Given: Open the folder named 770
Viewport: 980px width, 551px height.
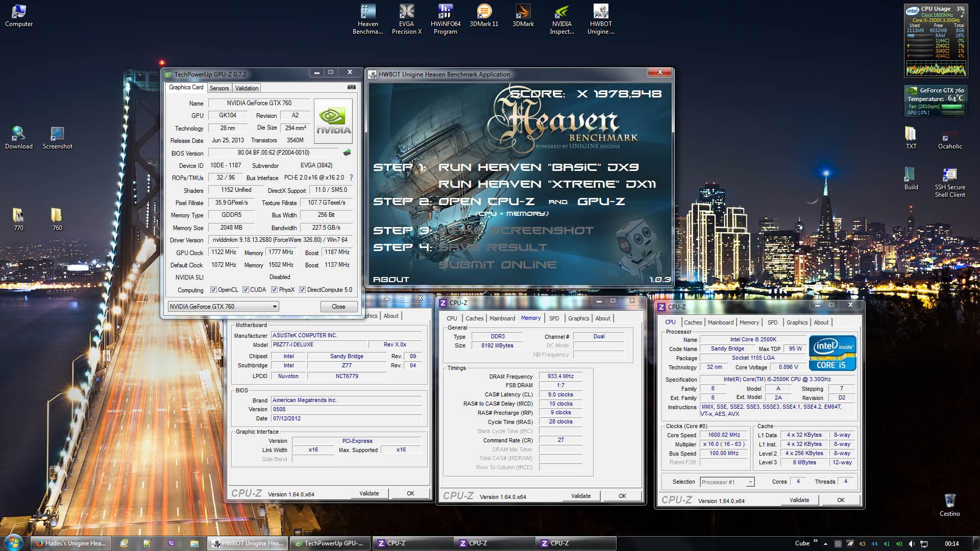Looking at the screenshot, I should coord(18,219).
